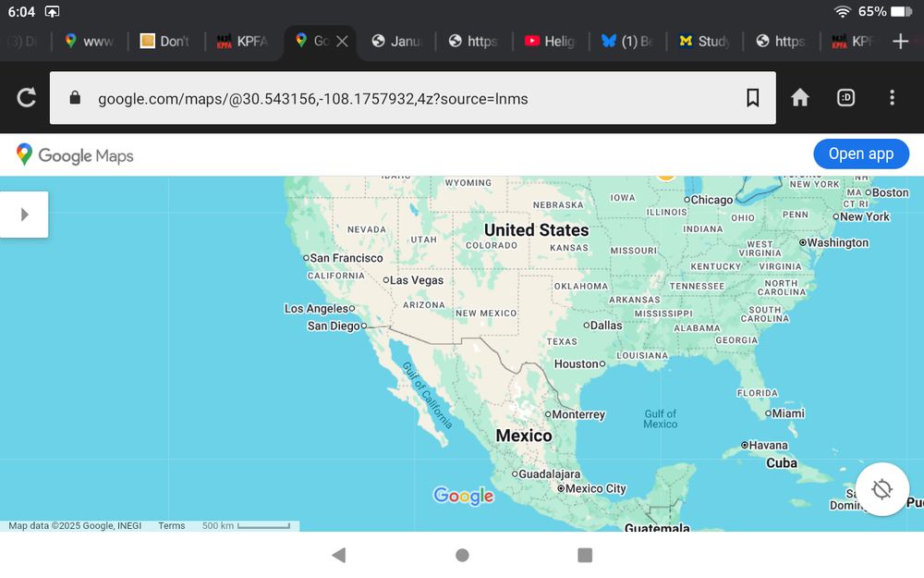
Task: Select Chicago on the map
Action: click(x=709, y=200)
